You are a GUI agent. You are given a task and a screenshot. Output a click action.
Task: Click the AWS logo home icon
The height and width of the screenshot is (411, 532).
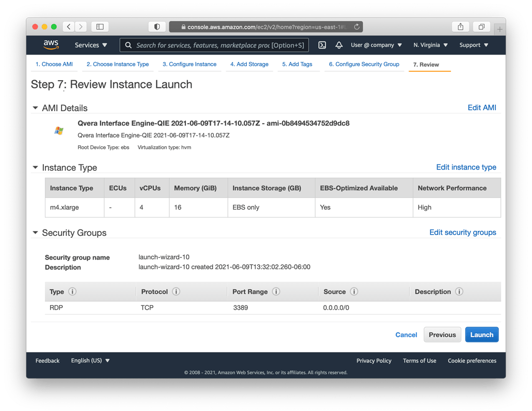[x=51, y=45]
